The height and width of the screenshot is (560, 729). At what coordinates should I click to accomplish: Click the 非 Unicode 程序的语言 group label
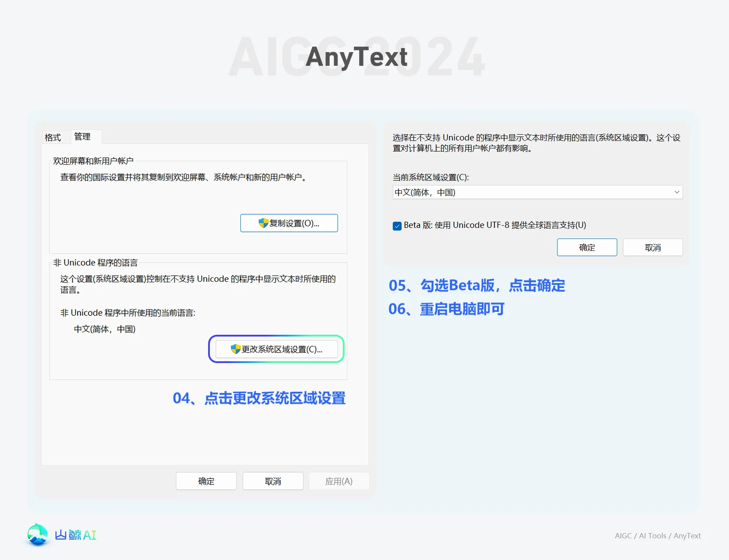[x=95, y=263]
